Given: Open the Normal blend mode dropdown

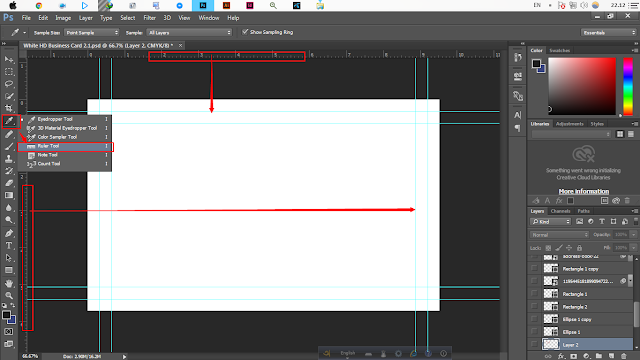Looking at the screenshot, I should pos(559,235).
